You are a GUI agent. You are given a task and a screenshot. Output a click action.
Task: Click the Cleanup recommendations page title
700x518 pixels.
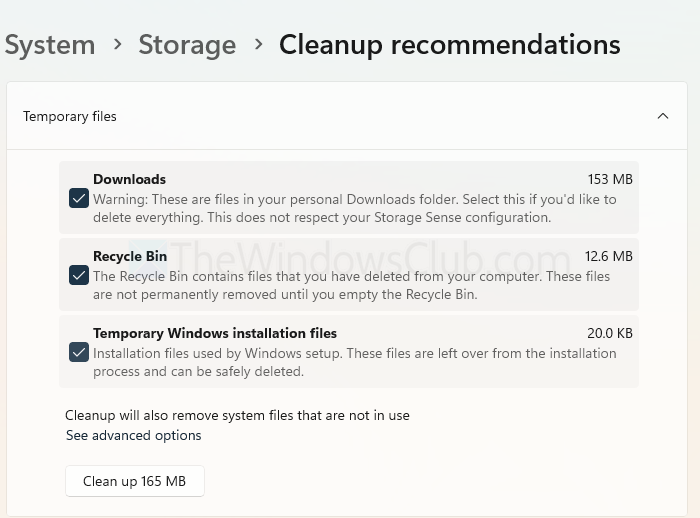click(x=449, y=45)
